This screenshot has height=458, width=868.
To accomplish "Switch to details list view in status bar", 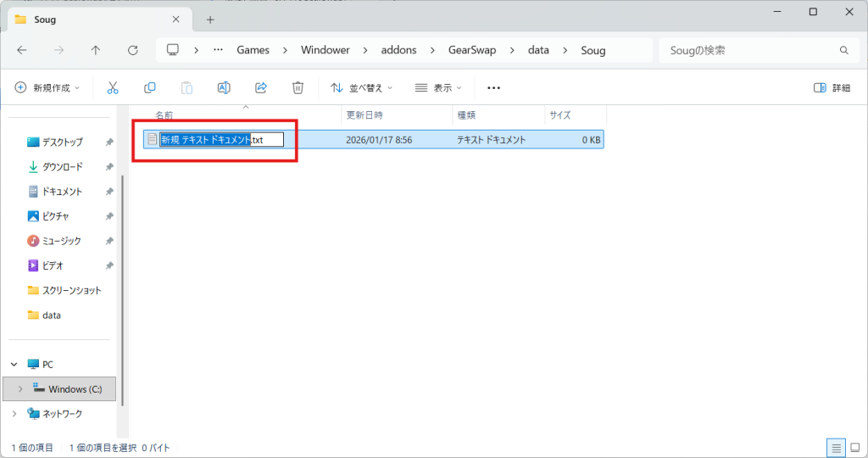I will (x=836, y=447).
